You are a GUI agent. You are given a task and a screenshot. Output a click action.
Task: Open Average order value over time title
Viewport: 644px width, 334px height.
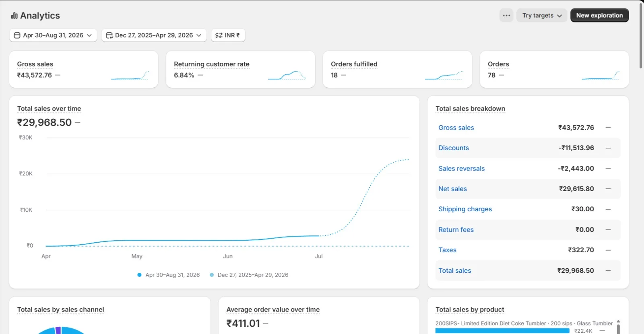(x=273, y=310)
